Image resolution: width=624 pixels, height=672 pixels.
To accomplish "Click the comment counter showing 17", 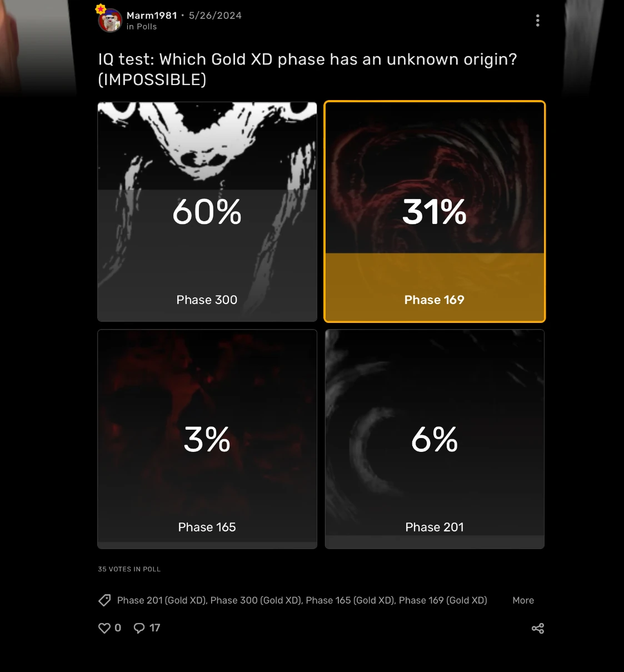I will pos(154,628).
